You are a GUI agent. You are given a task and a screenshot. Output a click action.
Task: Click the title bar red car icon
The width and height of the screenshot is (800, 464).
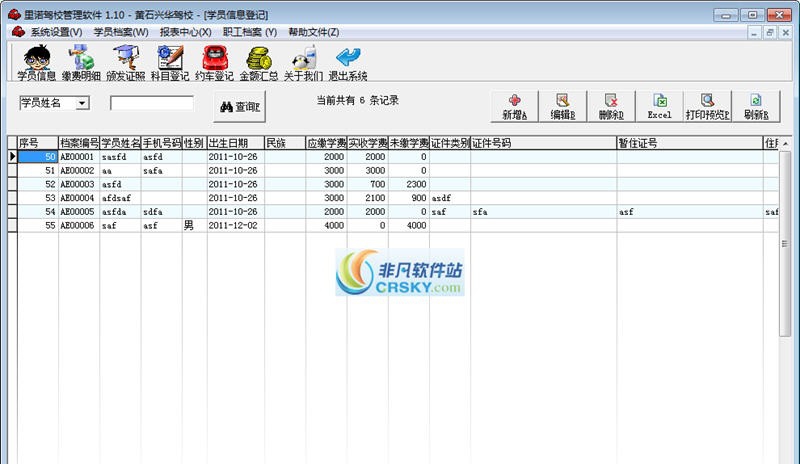(x=14, y=14)
